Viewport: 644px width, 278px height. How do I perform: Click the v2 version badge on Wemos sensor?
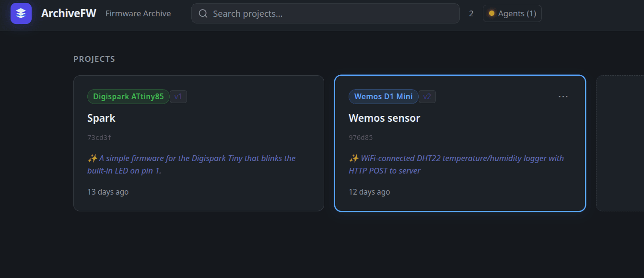click(x=427, y=97)
